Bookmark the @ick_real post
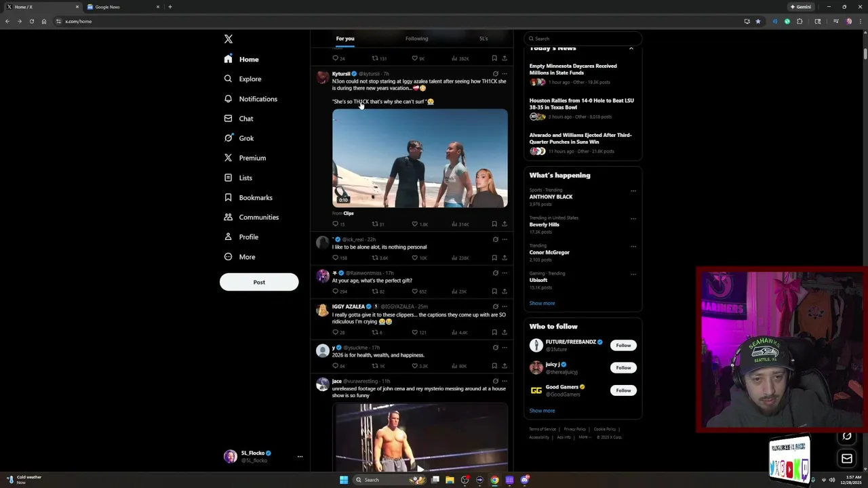868x488 pixels. [x=494, y=258]
